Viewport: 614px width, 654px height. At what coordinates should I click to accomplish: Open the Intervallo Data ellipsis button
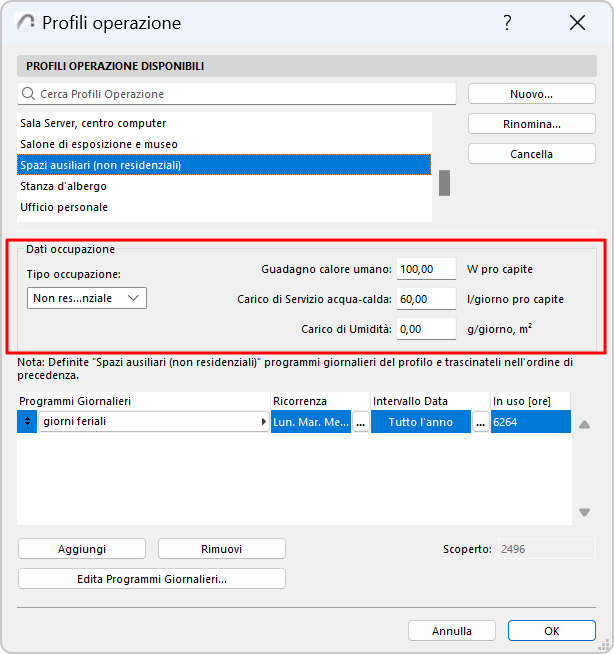coord(481,422)
